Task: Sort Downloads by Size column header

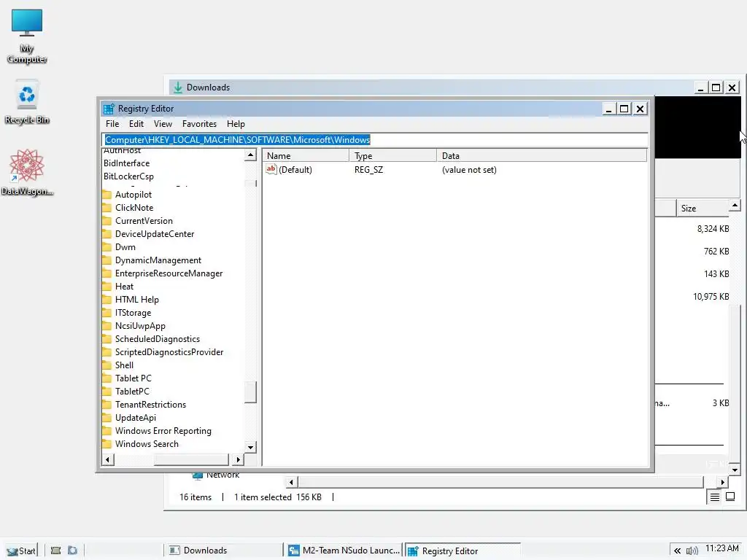Action: point(703,208)
